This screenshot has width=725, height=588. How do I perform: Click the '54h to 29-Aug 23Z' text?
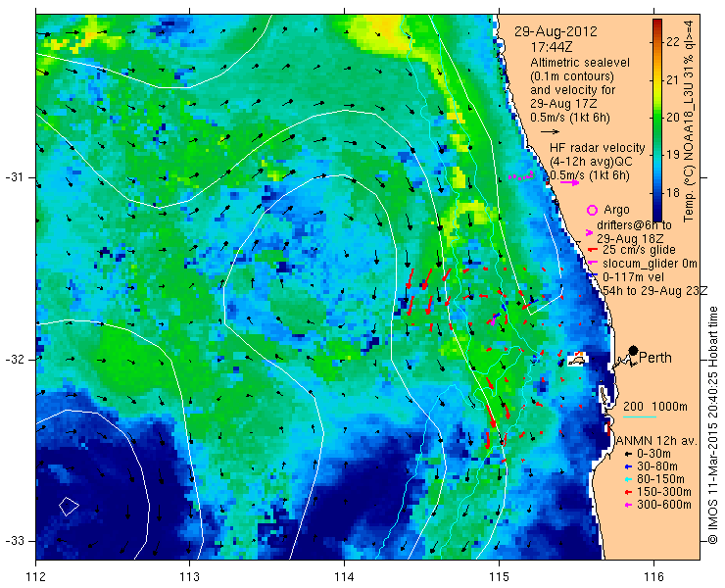pos(655,291)
